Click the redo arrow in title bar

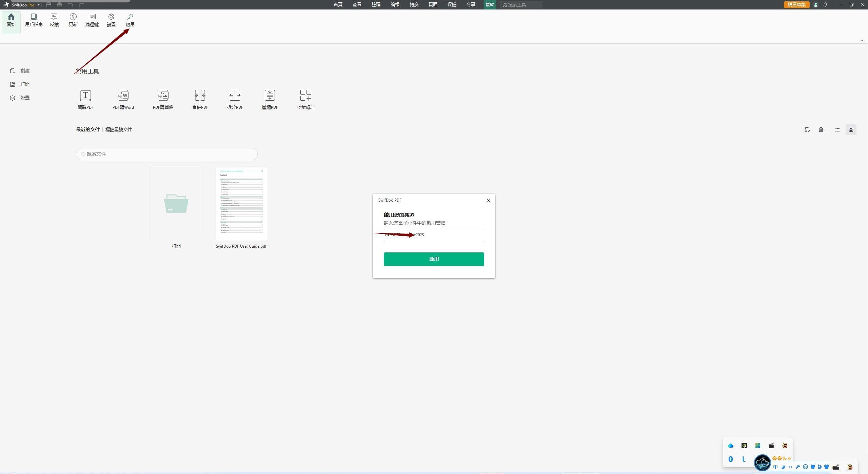click(x=81, y=5)
